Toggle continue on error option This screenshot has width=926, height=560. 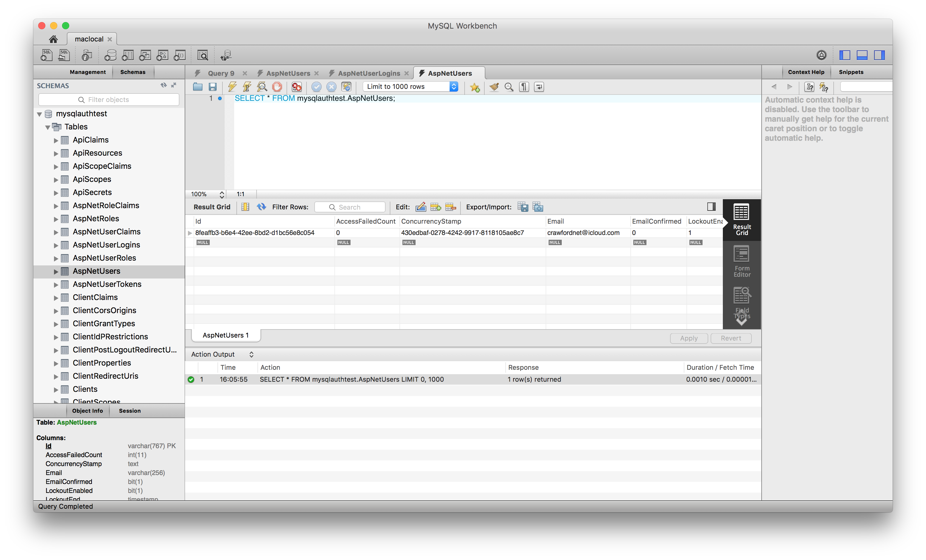[x=297, y=87]
